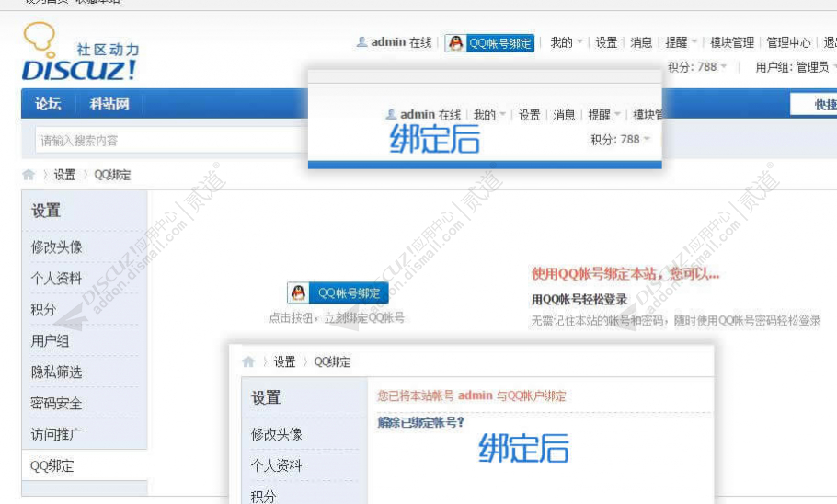Select 修改头像 in the main settings sidebar
837x504 pixels.
click(57, 247)
